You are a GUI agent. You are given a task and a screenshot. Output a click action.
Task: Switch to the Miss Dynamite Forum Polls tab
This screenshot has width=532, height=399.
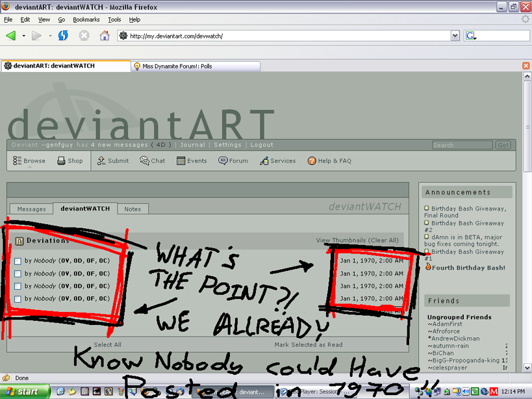(196, 66)
